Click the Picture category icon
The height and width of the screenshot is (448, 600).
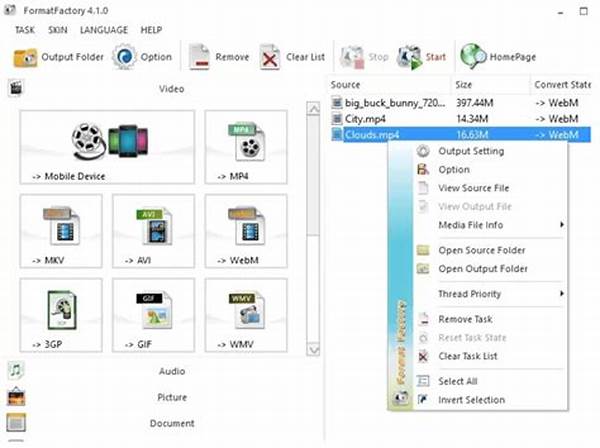[x=16, y=397]
